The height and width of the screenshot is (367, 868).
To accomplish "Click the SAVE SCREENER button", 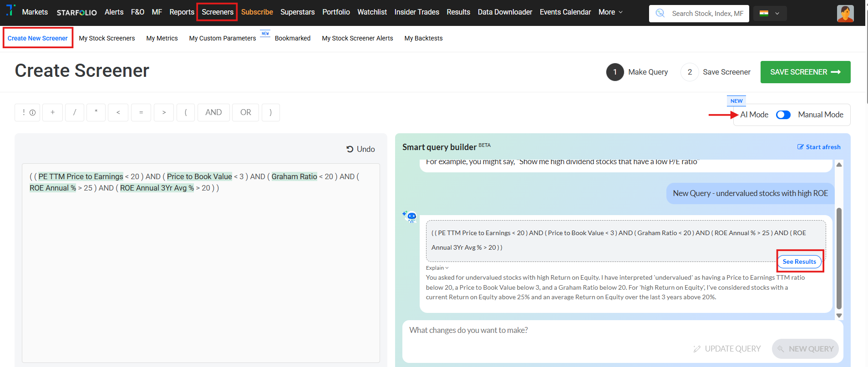I will (x=805, y=72).
